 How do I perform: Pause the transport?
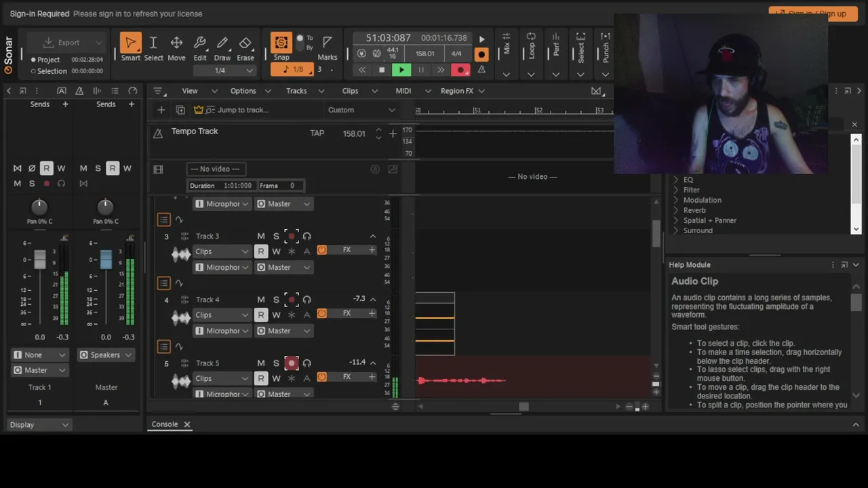(x=421, y=70)
